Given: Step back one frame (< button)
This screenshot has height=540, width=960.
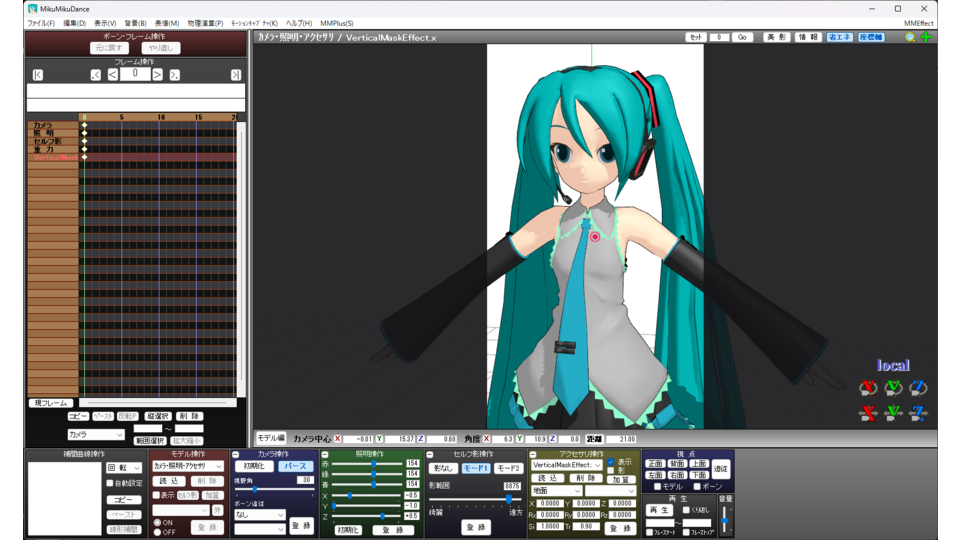Looking at the screenshot, I should pos(113,75).
